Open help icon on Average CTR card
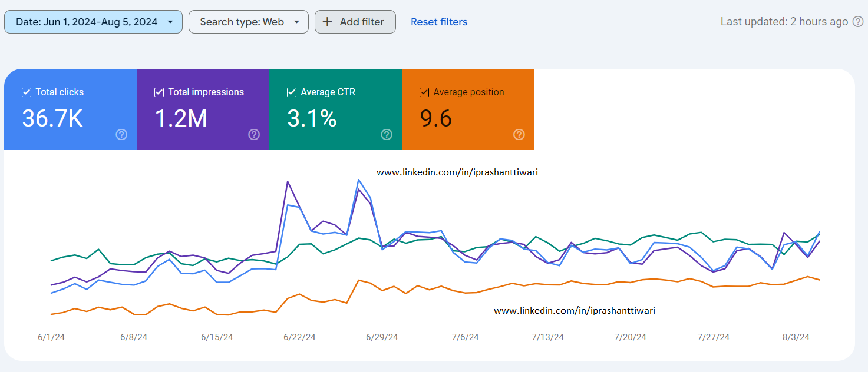Image resolution: width=868 pixels, height=372 pixels. (x=387, y=135)
